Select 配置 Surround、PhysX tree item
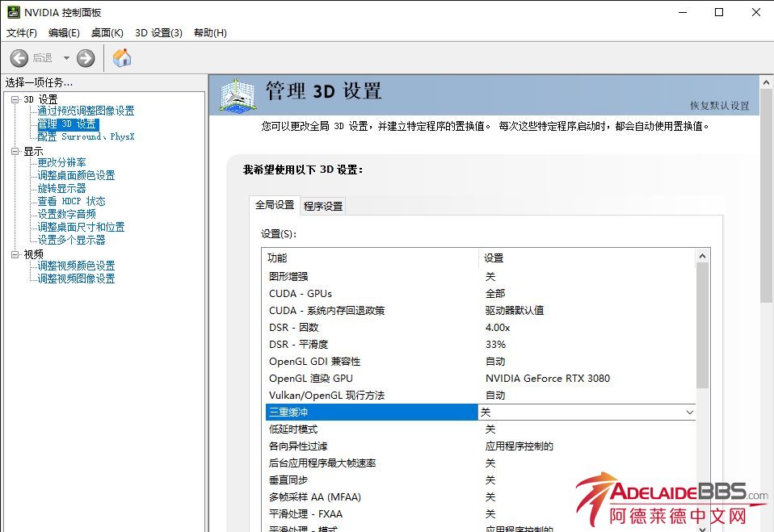This screenshot has width=774, height=532. [x=86, y=137]
